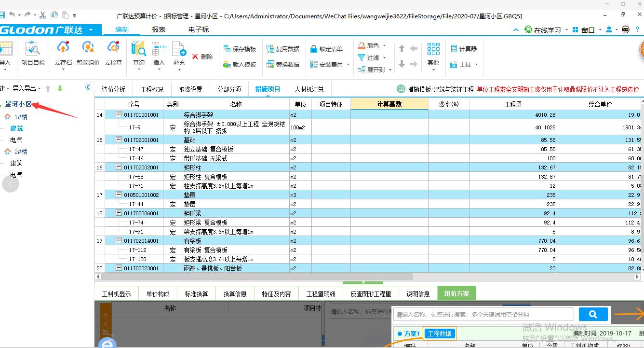644x348 pixels.
Task: Collapse the left project panel
Action: click(x=88, y=87)
